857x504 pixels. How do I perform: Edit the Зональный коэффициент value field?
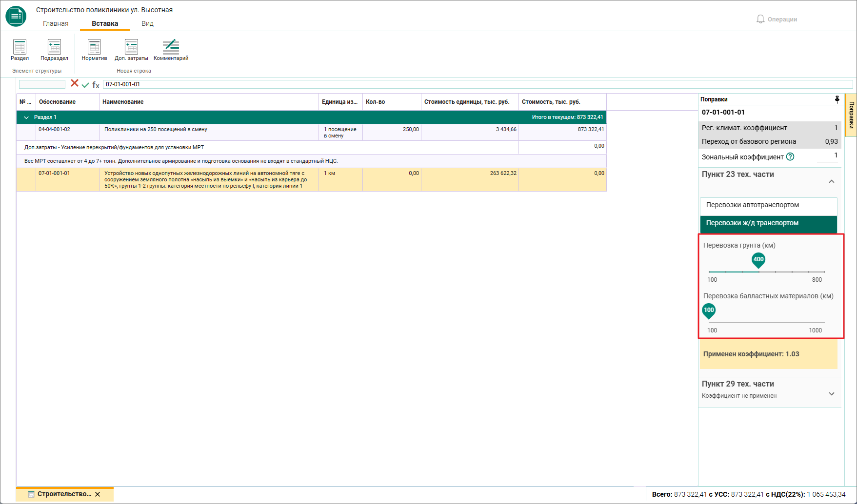point(828,156)
